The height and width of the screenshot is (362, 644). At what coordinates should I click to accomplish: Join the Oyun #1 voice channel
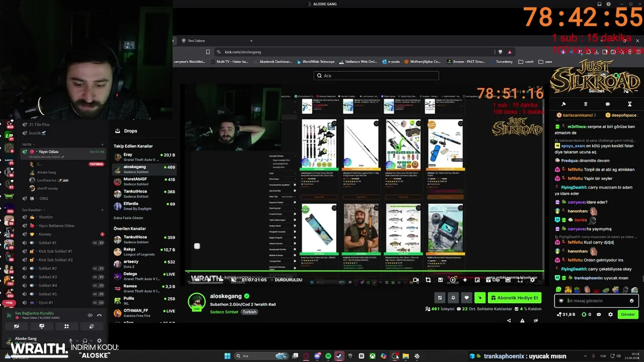click(x=63, y=303)
